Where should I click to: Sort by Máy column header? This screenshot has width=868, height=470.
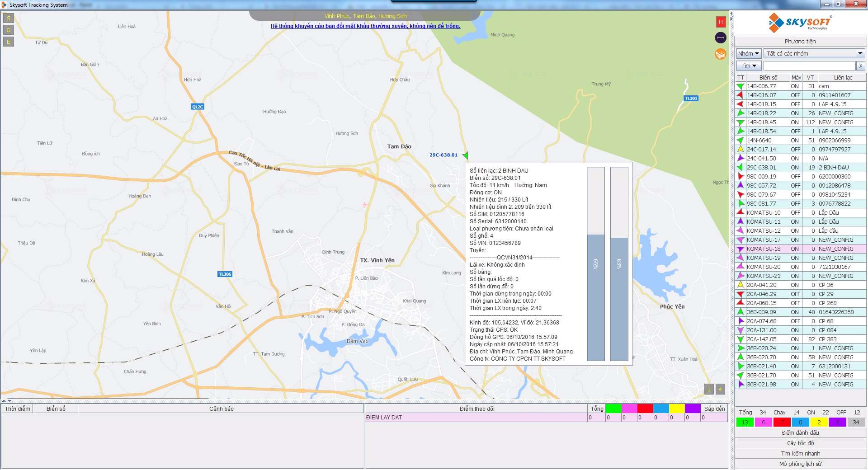click(796, 77)
